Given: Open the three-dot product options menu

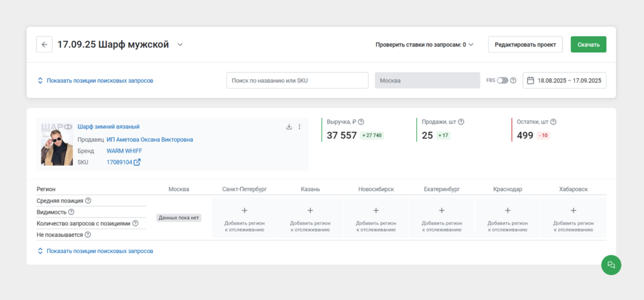Looking at the screenshot, I should [x=299, y=126].
